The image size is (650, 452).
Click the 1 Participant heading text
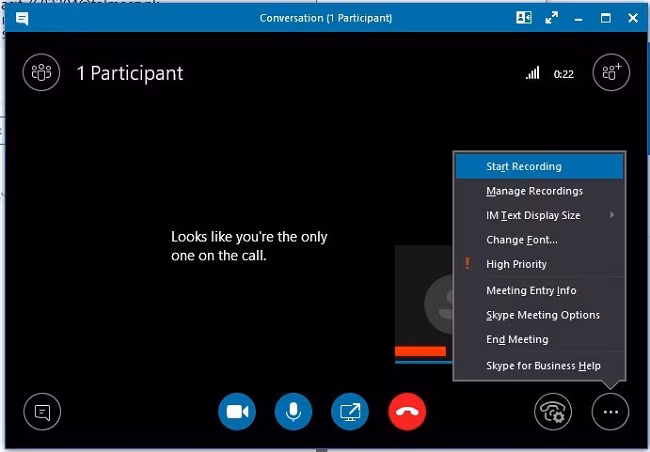pyautogui.click(x=130, y=73)
